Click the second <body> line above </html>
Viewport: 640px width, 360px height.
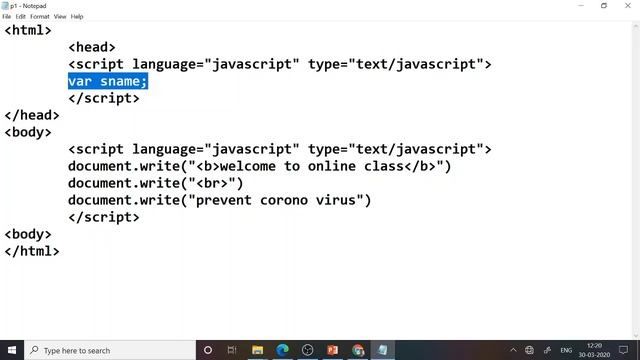tap(28, 234)
